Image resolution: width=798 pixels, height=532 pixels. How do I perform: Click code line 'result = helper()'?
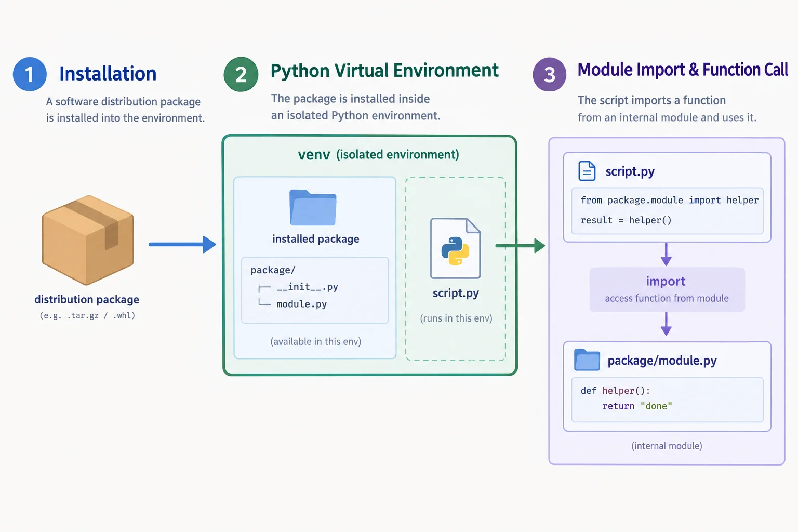click(x=626, y=220)
